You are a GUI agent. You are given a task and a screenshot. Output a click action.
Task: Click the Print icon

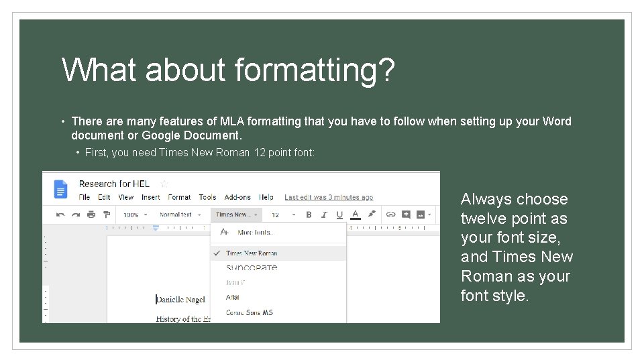point(91,215)
